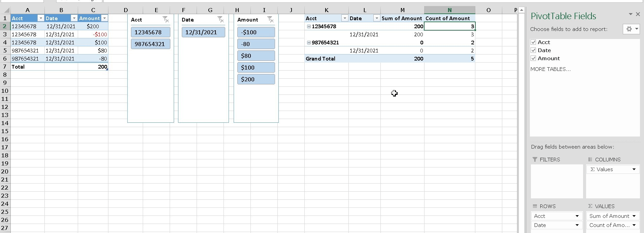Viewport: 644px width, 233px height.
Task: Click cell with Grand Total label
Action: tap(327, 59)
